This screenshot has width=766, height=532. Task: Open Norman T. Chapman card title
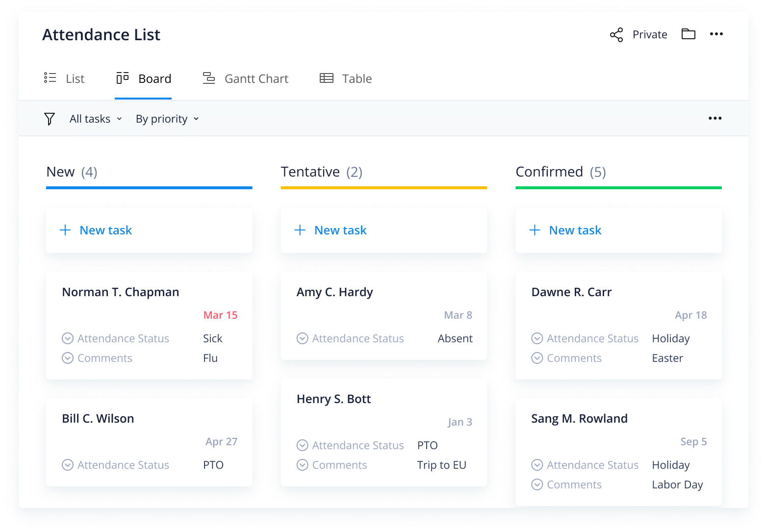click(121, 292)
